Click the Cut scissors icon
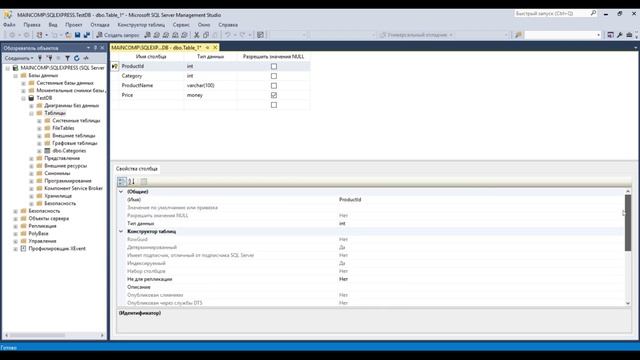Viewport: 640px width, 360px height. tap(197, 35)
